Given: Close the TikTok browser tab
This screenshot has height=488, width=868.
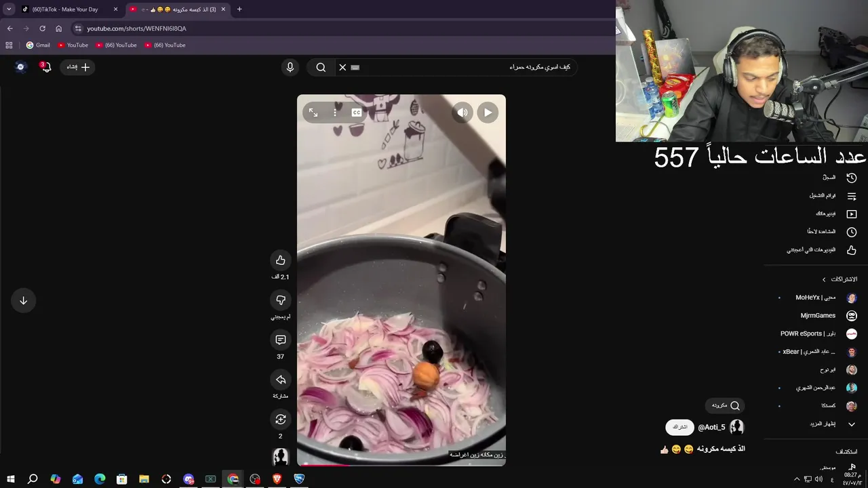Looking at the screenshot, I should [115, 9].
